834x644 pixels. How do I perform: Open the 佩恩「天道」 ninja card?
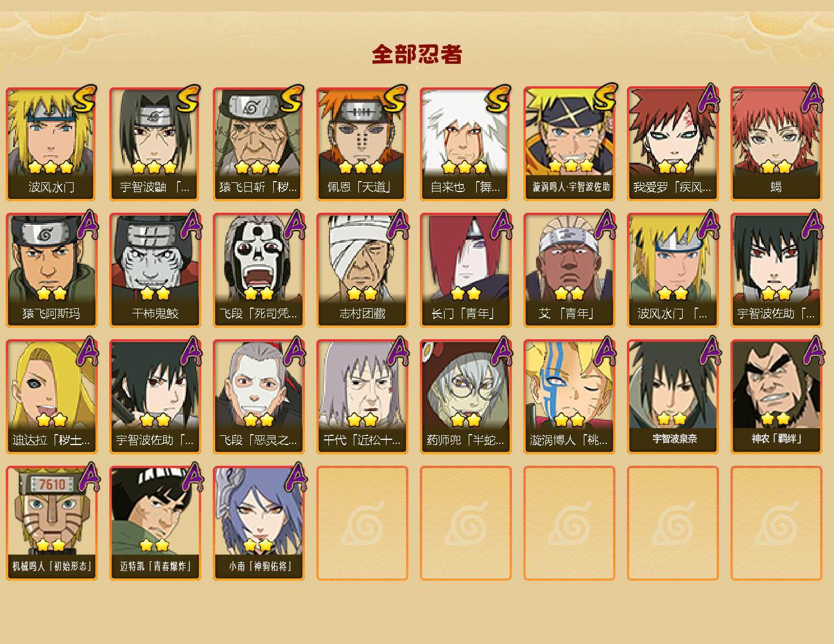point(362,144)
